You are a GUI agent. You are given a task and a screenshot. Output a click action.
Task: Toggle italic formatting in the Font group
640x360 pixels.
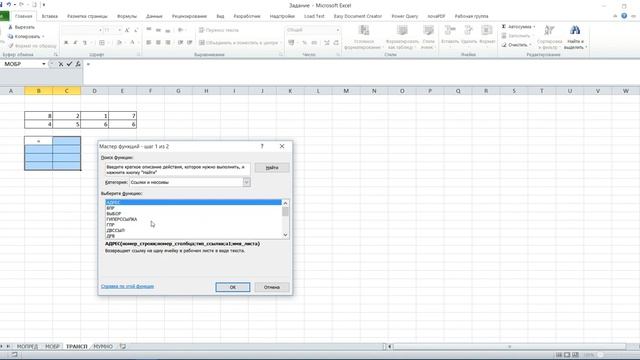point(75,42)
